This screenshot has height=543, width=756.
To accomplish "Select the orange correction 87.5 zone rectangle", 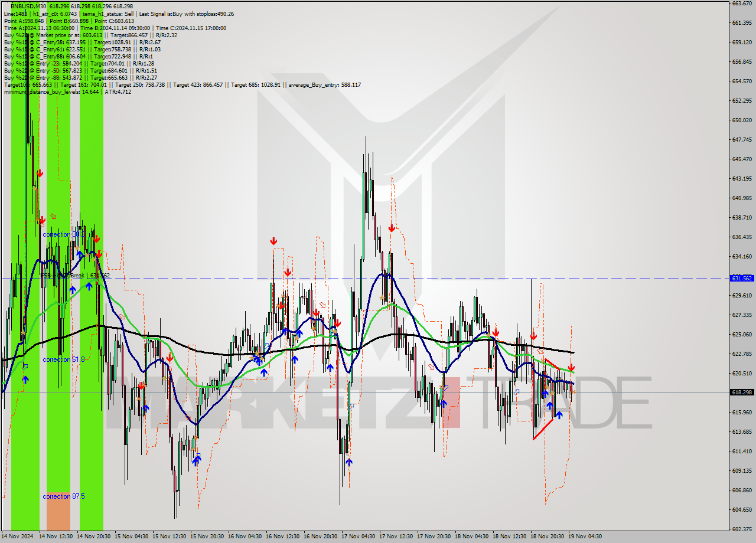I will [58, 511].
